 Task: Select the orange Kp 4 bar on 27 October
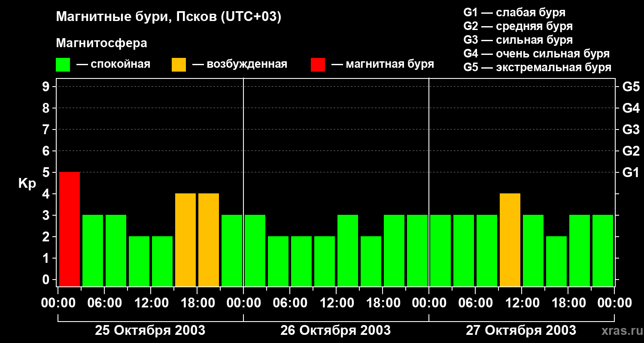coord(510,240)
